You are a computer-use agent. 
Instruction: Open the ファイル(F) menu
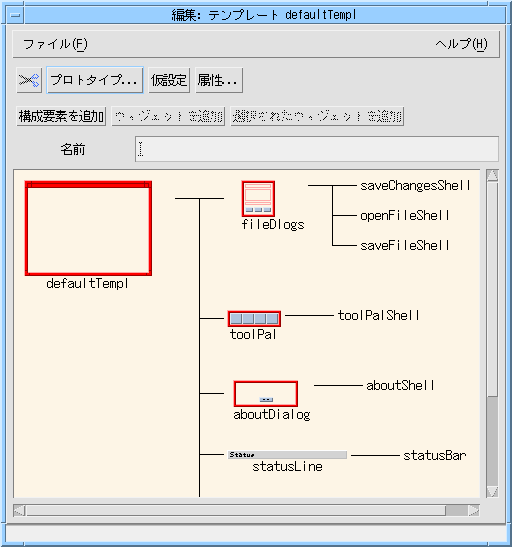point(55,44)
